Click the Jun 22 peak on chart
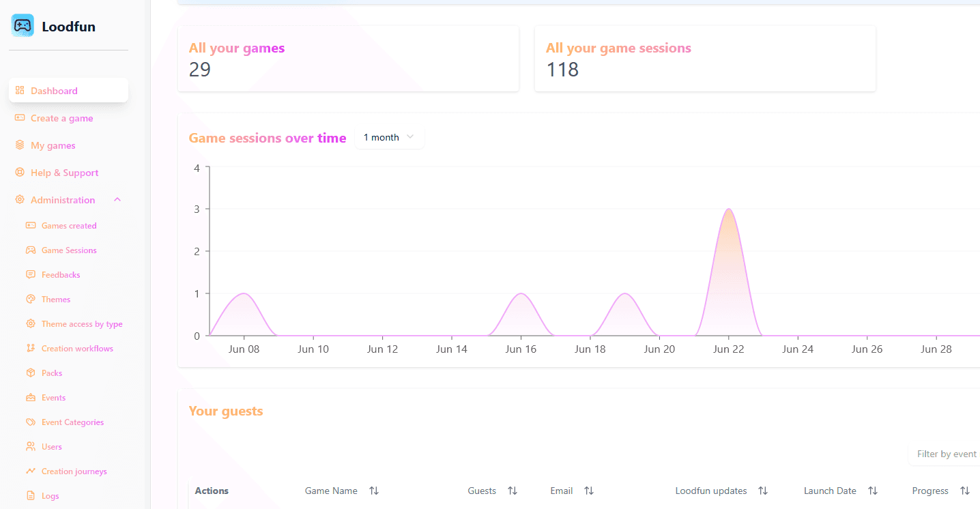Image resolution: width=980 pixels, height=509 pixels. point(729,209)
